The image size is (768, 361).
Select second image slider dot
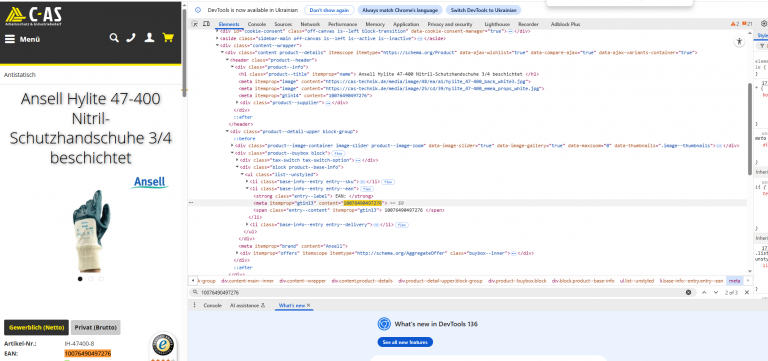point(91,279)
